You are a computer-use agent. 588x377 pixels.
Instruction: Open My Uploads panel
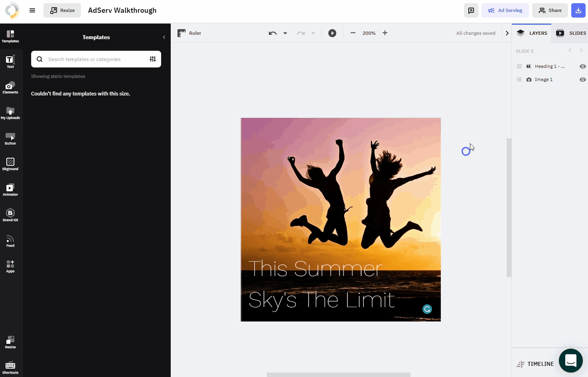(10, 113)
